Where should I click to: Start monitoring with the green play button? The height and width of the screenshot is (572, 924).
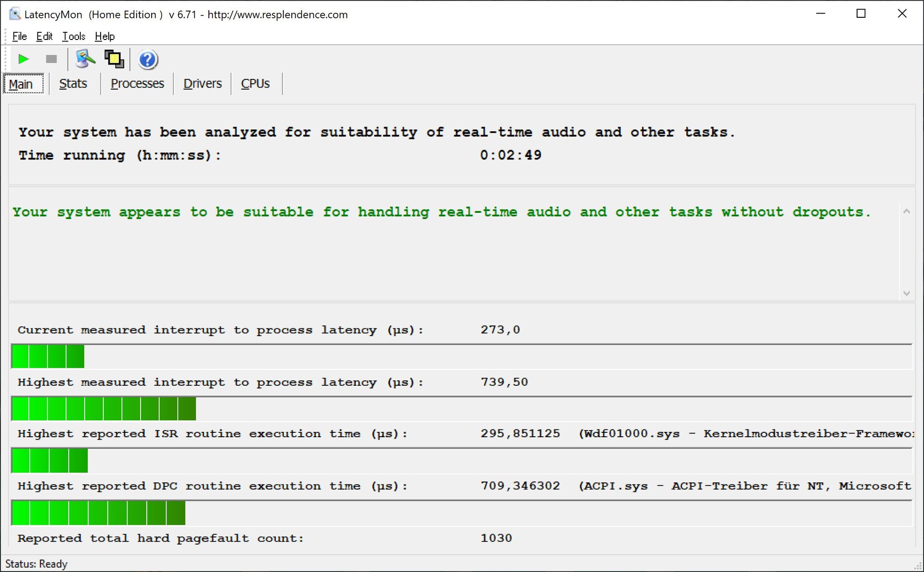tap(23, 59)
